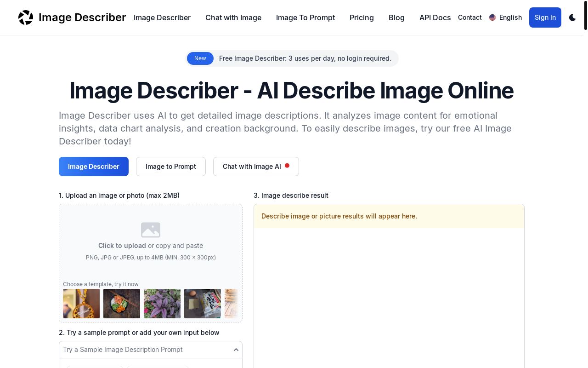
Task: Click the Image Describer aperture logo
Action: [x=26, y=17]
